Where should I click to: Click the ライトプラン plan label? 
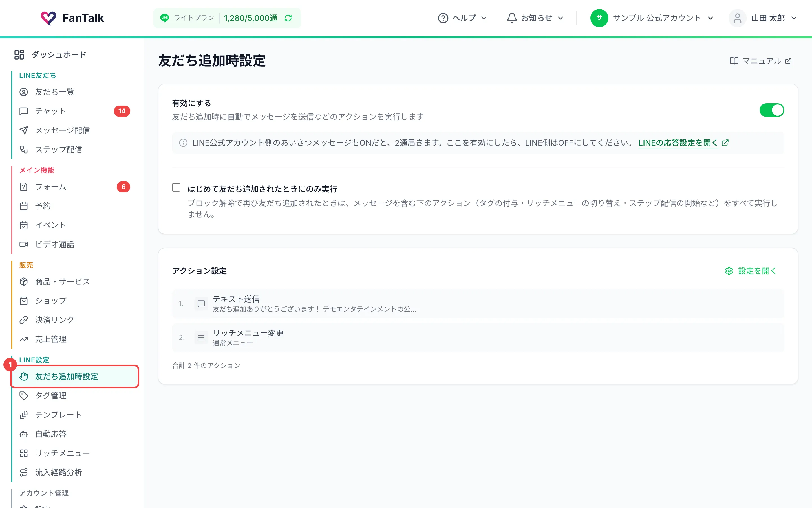pyautogui.click(x=194, y=18)
